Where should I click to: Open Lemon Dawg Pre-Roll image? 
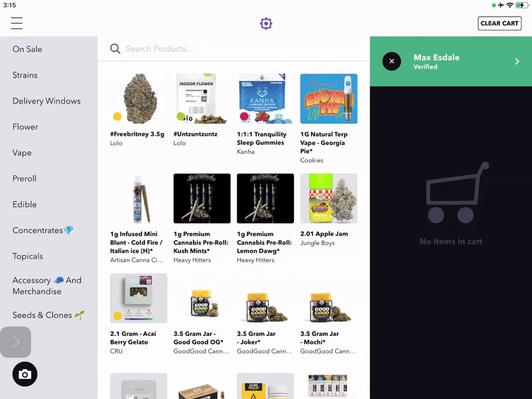click(265, 198)
